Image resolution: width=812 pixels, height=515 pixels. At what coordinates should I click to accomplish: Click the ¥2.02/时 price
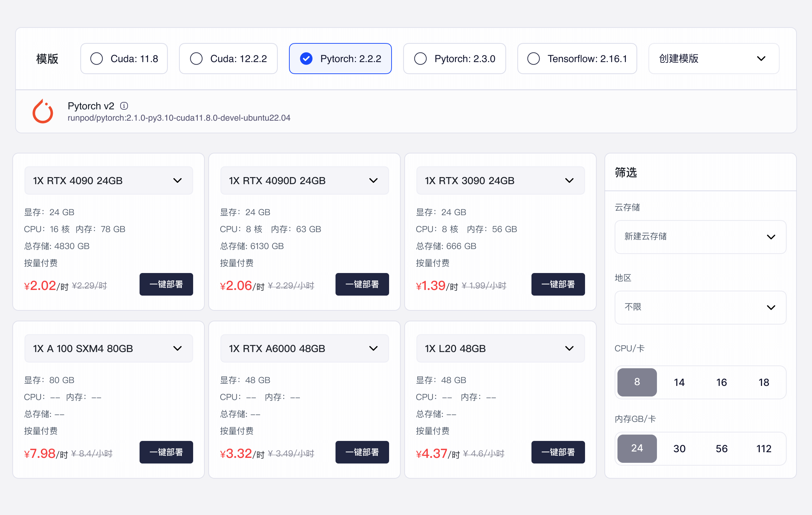click(x=46, y=285)
